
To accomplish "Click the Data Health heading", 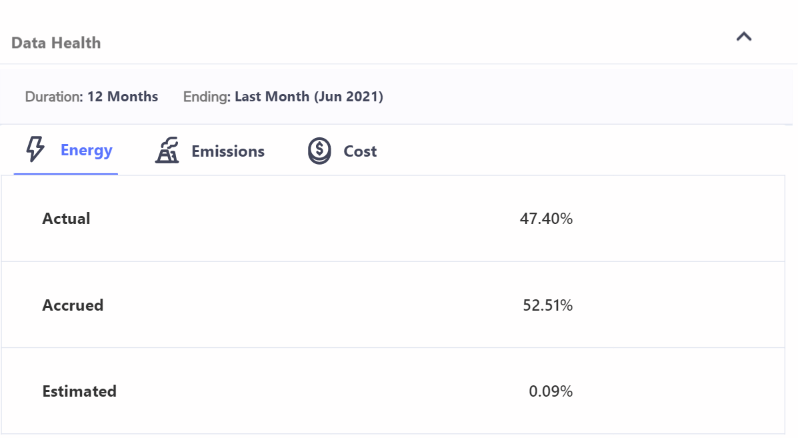I will point(56,43).
